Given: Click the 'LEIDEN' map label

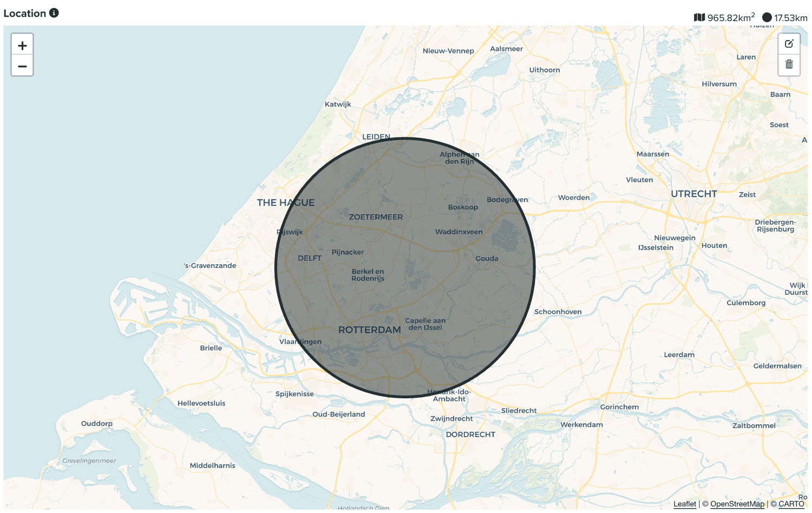Looking at the screenshot, I should 376,137.
